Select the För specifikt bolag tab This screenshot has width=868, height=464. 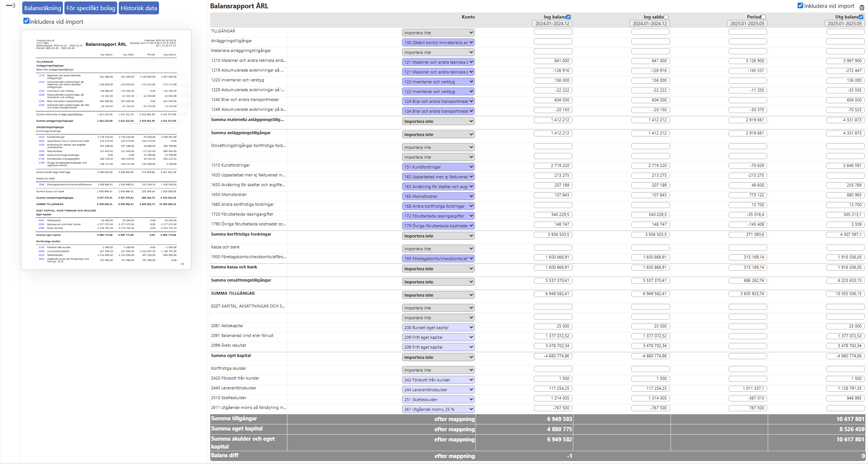click(91, 8)
